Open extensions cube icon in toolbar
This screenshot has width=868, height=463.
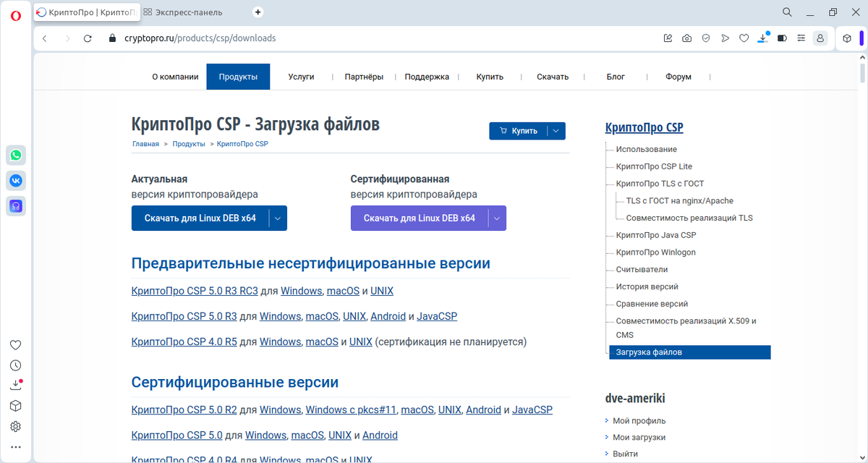click(847, 38)
